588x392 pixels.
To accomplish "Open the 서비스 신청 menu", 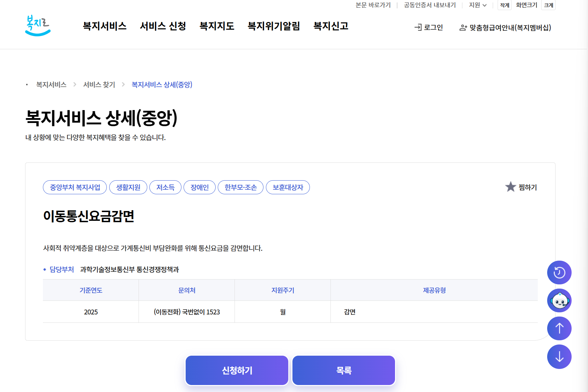I will 163,26.
